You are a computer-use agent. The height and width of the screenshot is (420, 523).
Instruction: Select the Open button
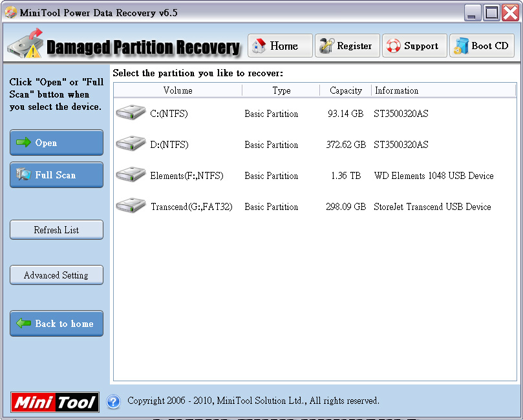[x=56, y=143]
